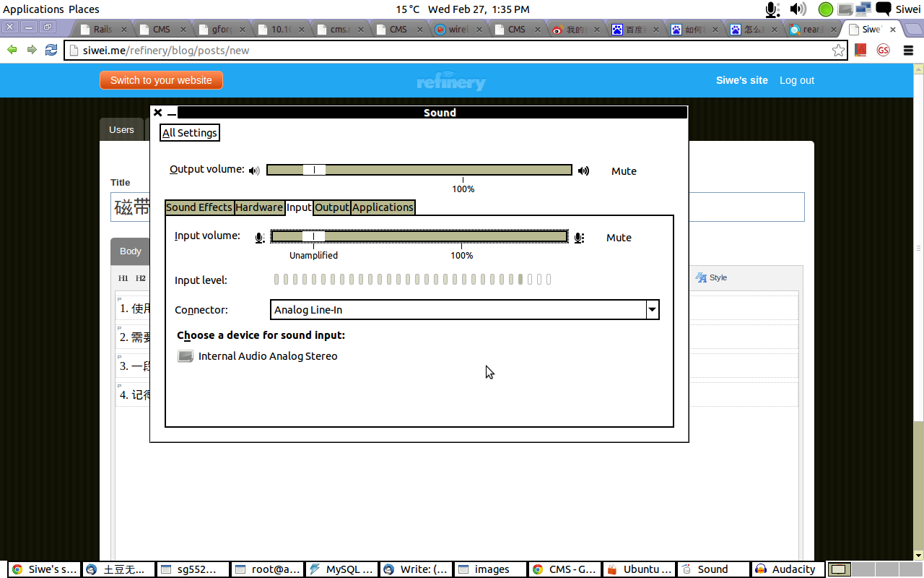Image resolution: width=924 pixels, height=578 pixels.
Task: Select the Internal Audio Analog Stereo device
Action: 267,356
